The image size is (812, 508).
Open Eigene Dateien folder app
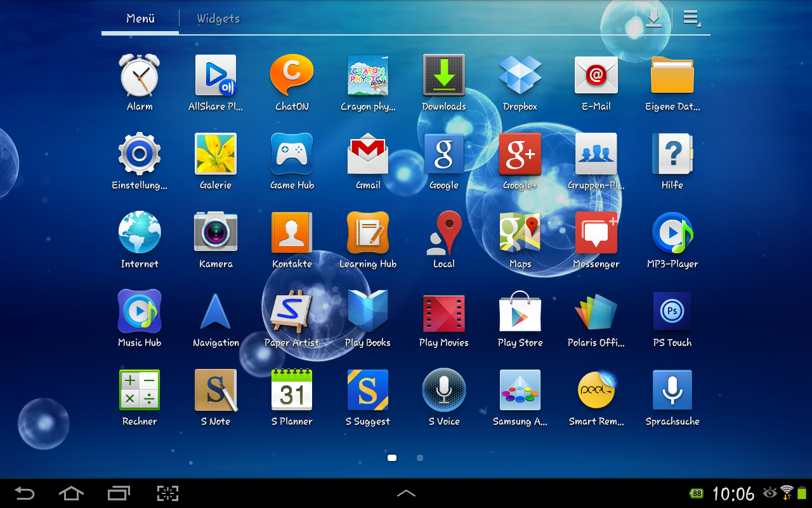(x=672, y=76)
